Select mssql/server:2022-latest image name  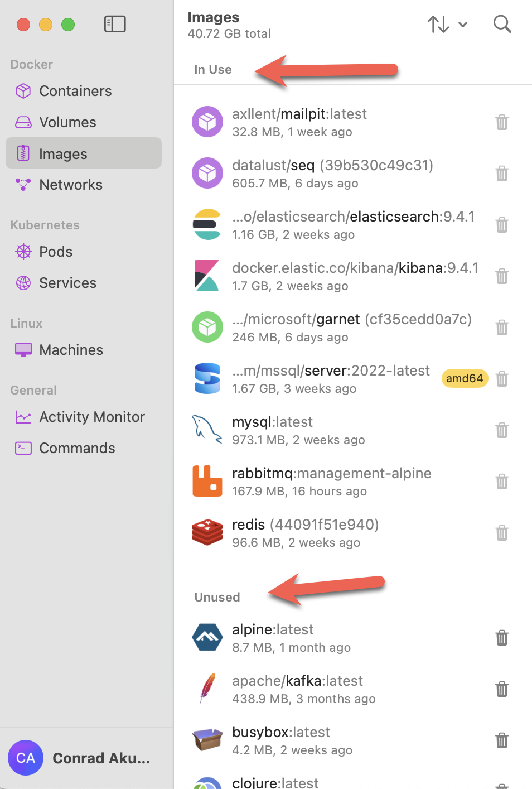coord(331,371)
